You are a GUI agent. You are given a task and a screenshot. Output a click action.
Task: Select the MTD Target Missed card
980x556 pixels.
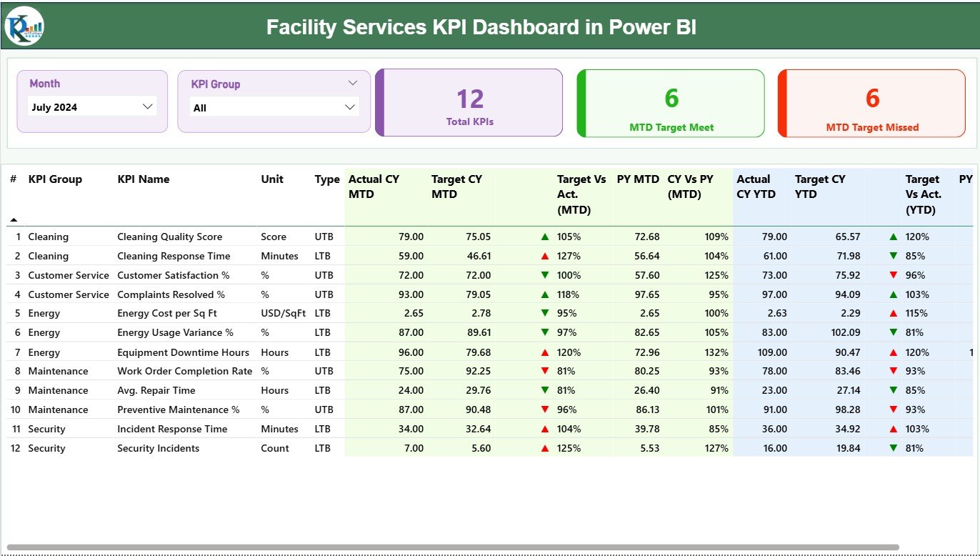(871, 102)
